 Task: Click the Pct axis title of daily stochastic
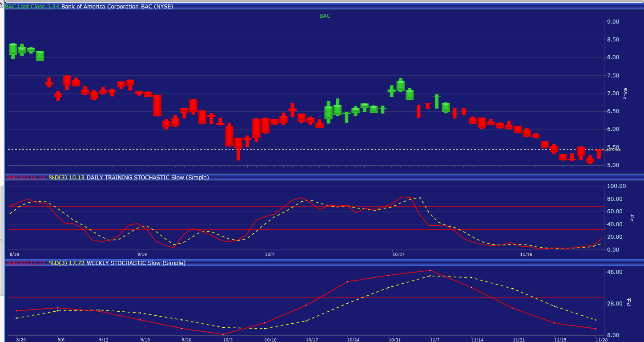tap(632, 218)
